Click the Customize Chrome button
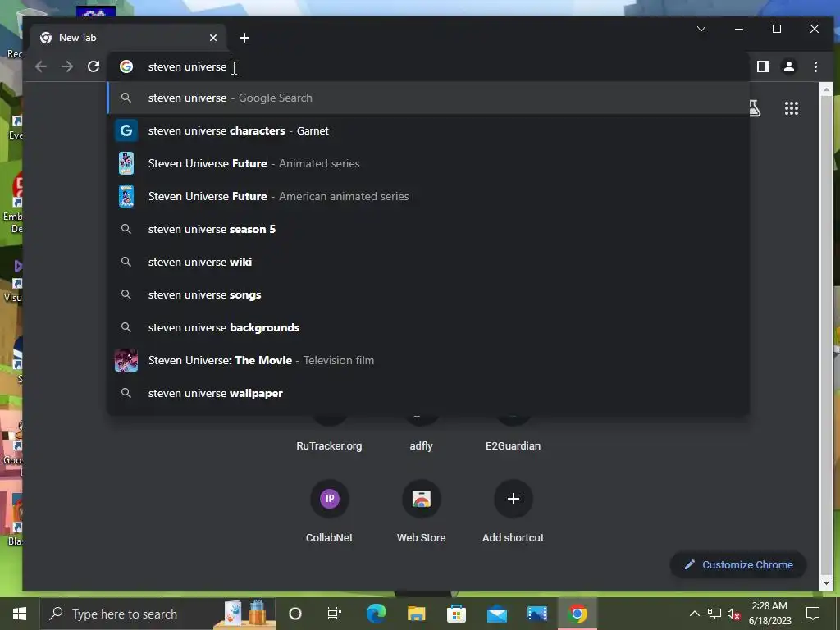Screen dimensions: 840x630 [738, 564]
